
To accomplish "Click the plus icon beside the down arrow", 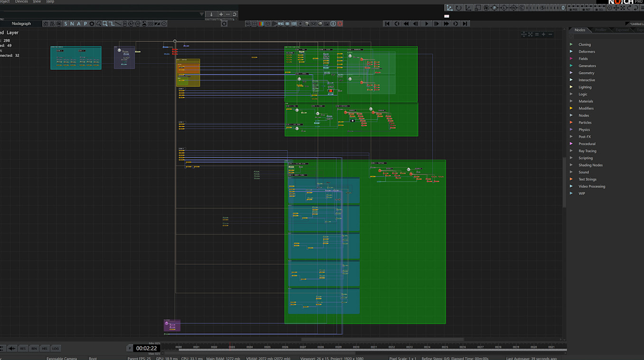I will [x=221, y=14].
